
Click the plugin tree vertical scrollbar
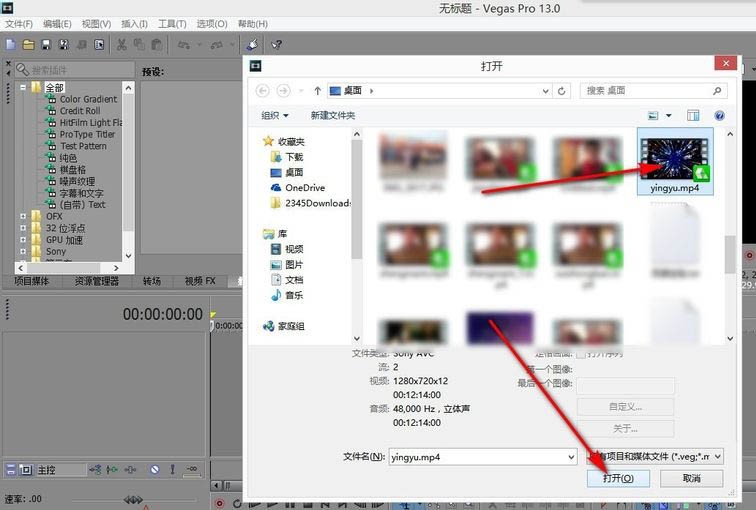click(128, 171)
